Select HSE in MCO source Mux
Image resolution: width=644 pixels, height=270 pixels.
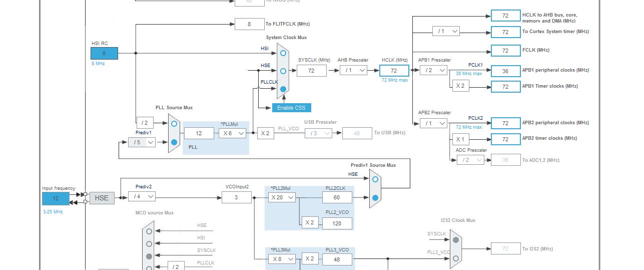149,231
